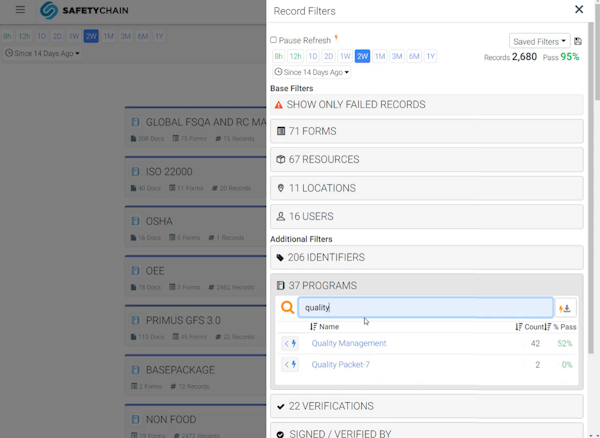Expand the 22 Verifications filter
Image resolution: width=600 pixels, height=438 pixels.
click(427, 406)
